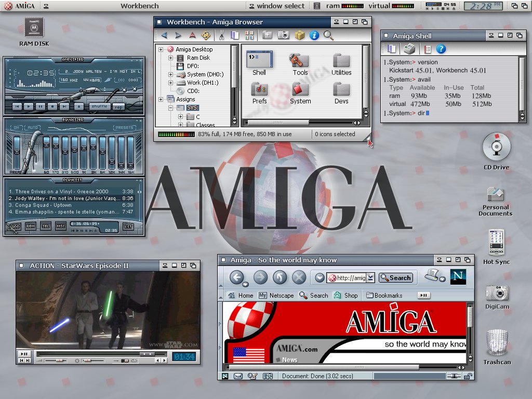Adjust the preamp slider in equalizer

click(17, 153)
